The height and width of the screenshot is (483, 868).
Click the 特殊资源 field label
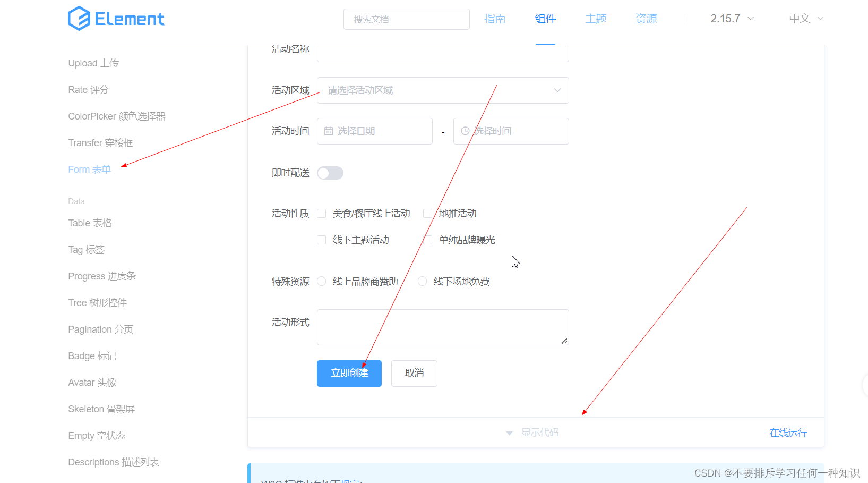[x=290, y=282]
